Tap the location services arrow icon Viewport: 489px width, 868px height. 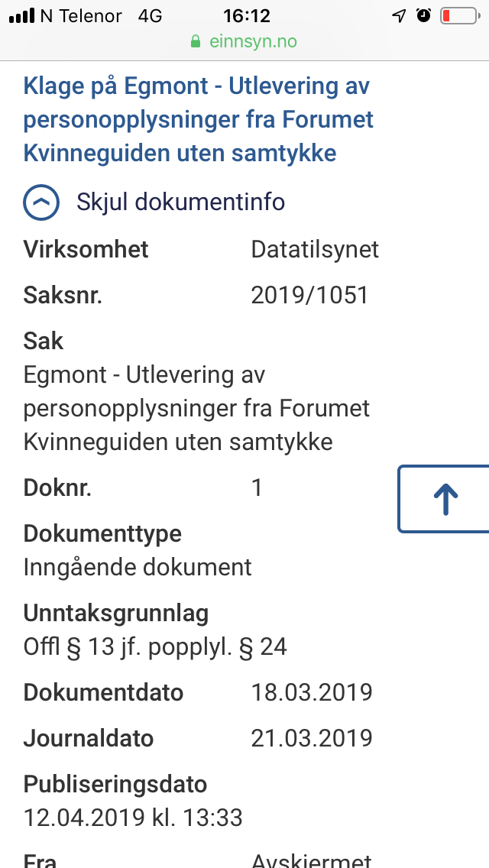[x=399, y=16]
